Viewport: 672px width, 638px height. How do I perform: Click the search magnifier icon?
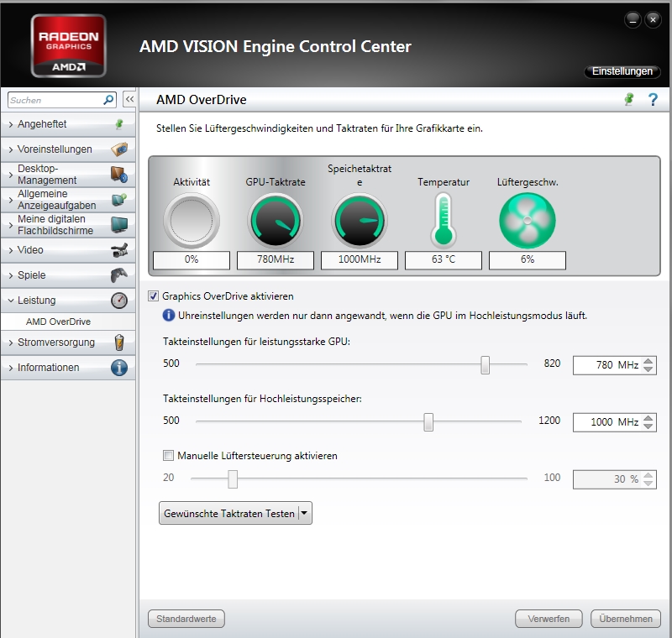[108, 100]
